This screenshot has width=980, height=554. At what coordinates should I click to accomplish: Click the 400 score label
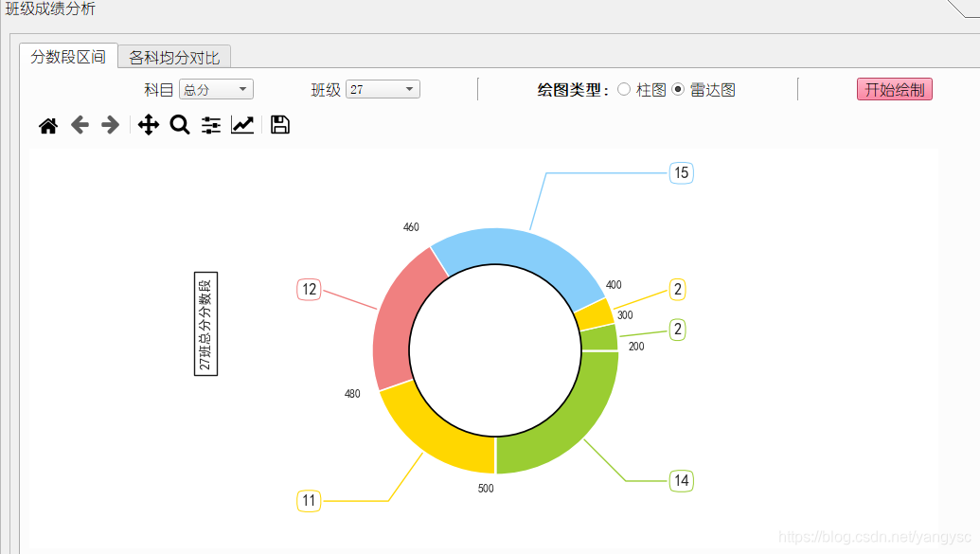[614, 285]
